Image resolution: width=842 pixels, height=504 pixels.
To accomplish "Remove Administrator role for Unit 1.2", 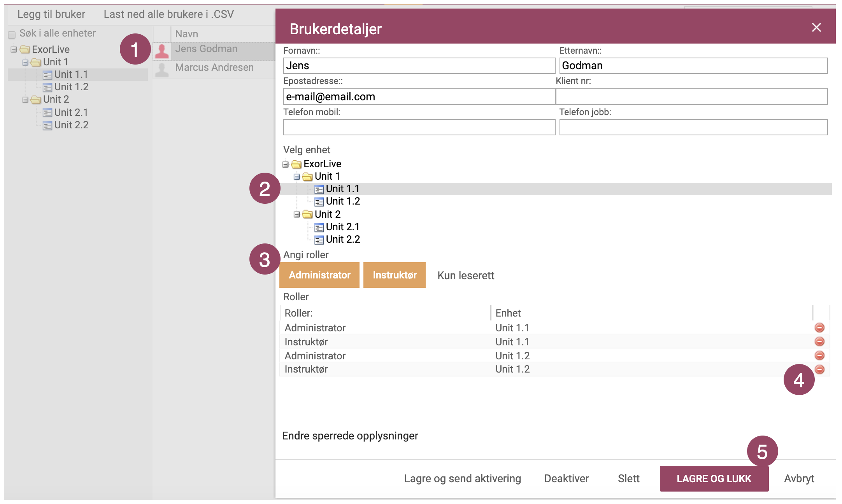I will (819, 355).
